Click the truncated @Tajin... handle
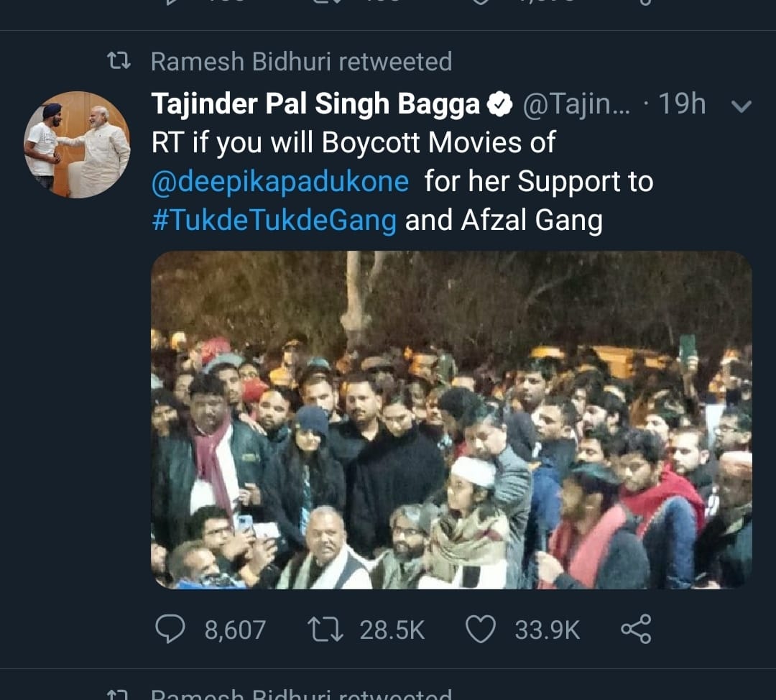This screenshot has width=776, height=700. tap(576, 106)
